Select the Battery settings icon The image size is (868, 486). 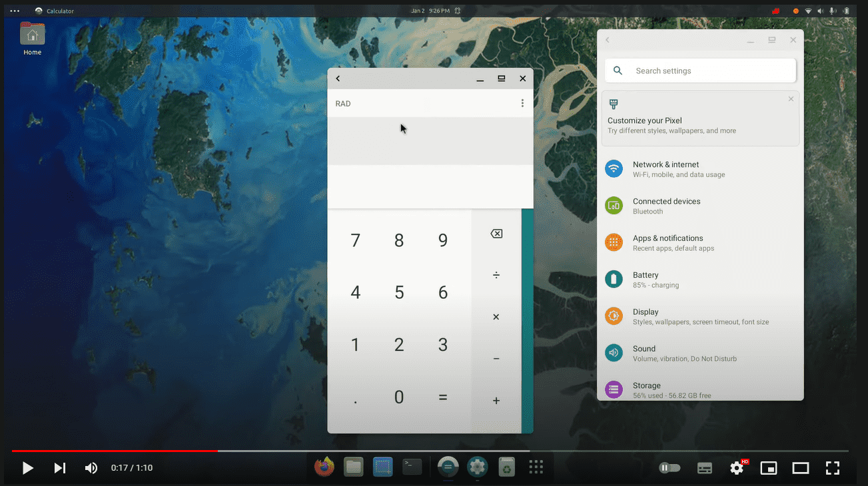click(x=614, y=279)
